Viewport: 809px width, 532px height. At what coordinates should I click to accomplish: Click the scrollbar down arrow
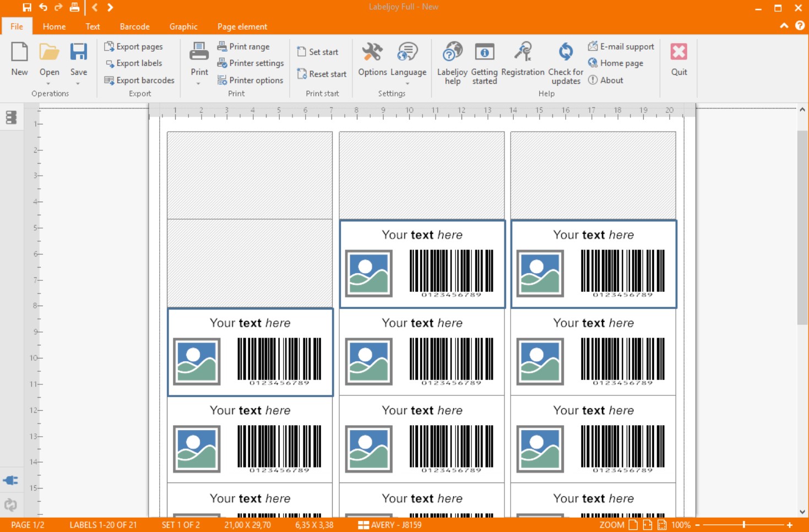[802, 512]
